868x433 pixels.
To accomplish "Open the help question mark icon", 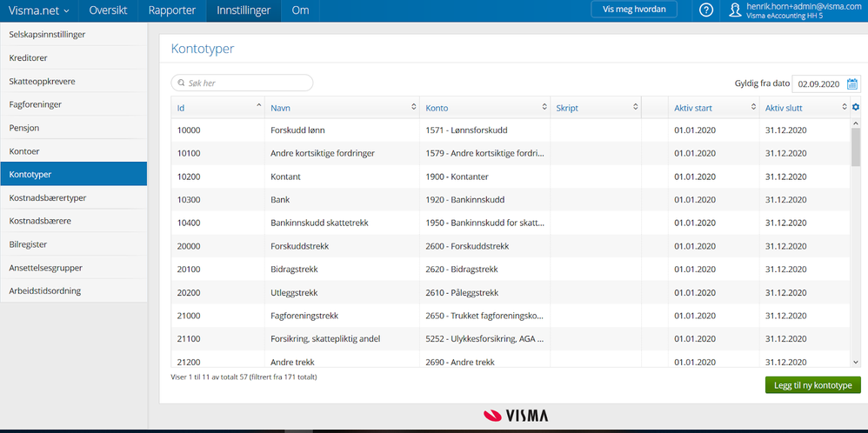I will (706, 10).
